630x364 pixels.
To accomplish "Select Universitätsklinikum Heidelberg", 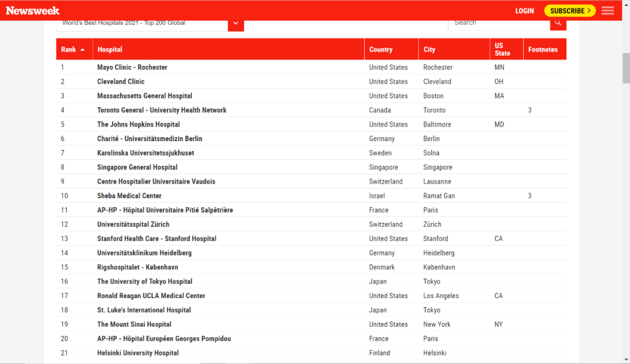I will pyautogui.click(x=144, y=253).
